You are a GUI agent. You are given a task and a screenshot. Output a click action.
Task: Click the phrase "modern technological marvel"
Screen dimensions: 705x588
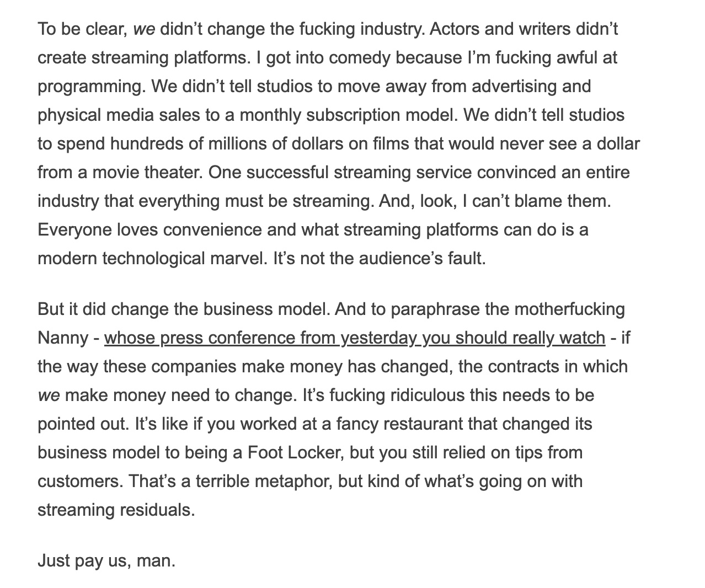pyautogui.click(x=152, y=258)
